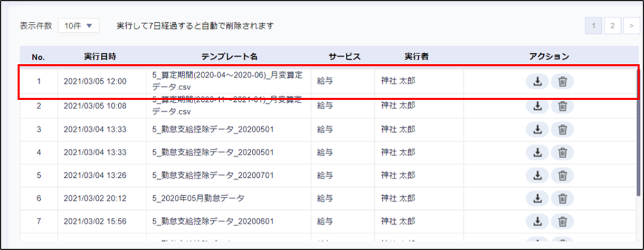Download 5_2020年05月勤怠データ file
644x250 pixels.
(537, 199)
